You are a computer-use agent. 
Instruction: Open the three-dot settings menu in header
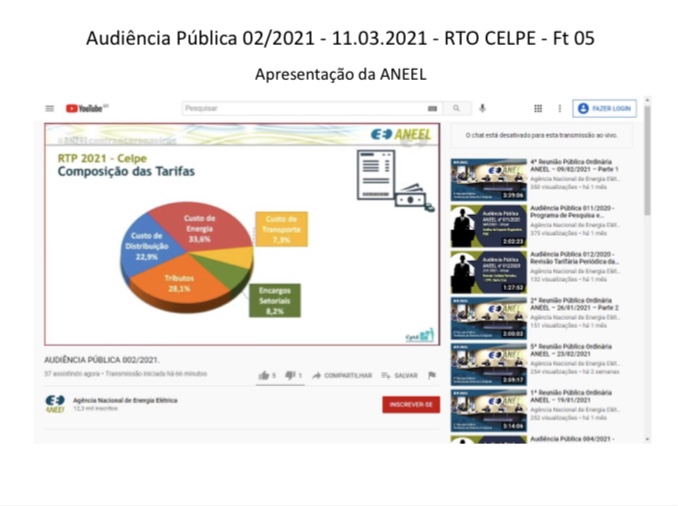(x=559, y=108)
